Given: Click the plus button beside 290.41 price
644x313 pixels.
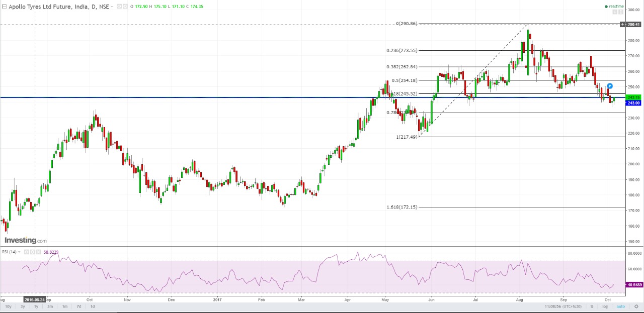Looking at the screenshot, I should [622, 24].
